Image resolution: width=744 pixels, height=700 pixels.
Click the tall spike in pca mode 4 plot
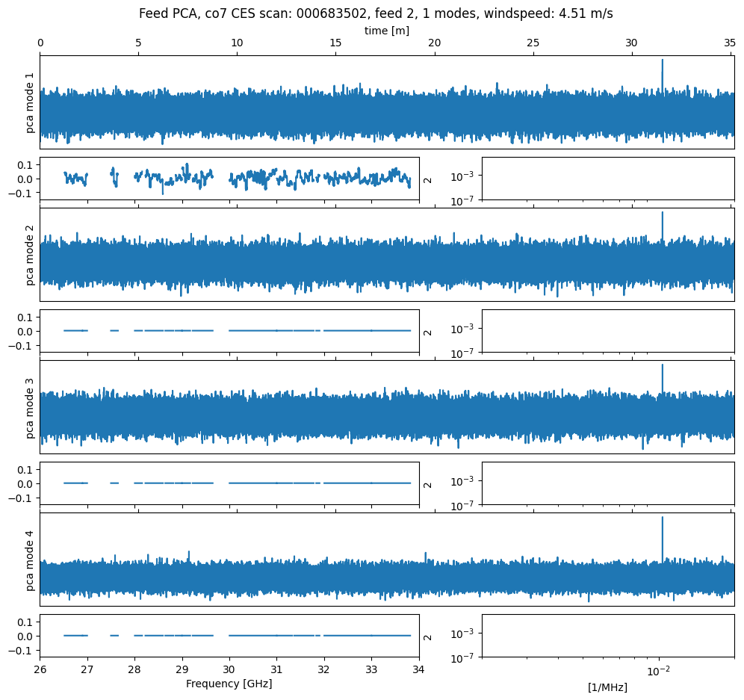pos(662,530)
